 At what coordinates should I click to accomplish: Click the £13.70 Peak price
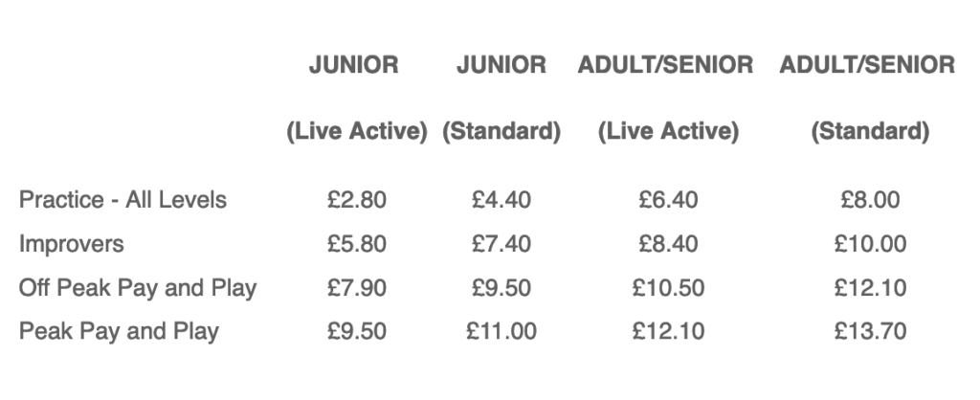click(x=870, y=331)
